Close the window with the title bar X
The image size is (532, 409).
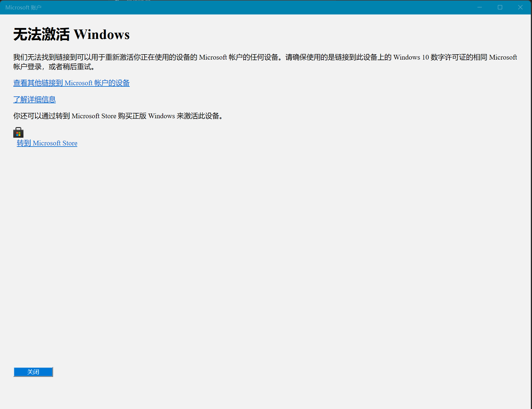point(520,7)
